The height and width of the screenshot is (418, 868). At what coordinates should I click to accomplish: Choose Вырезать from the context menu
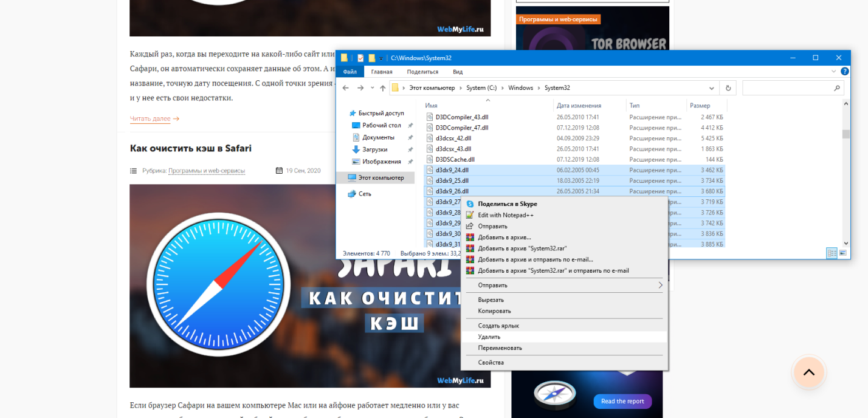click(x=564, y=300)
